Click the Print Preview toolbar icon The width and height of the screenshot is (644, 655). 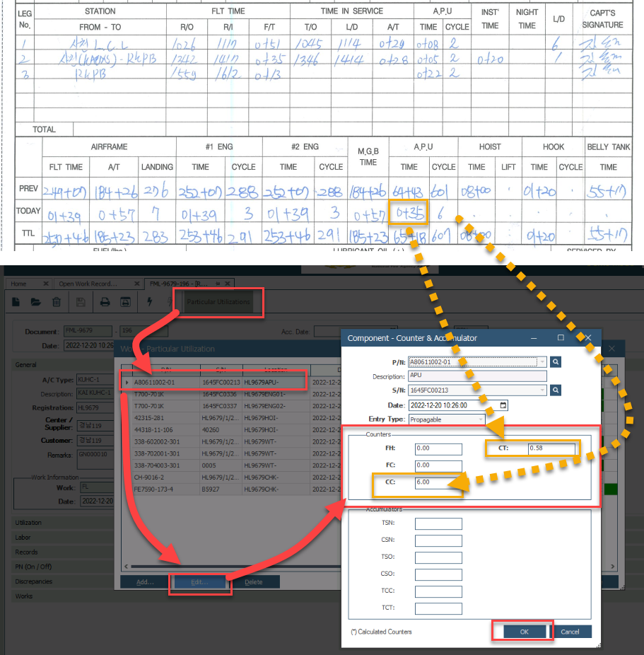[x=125, y=302]
